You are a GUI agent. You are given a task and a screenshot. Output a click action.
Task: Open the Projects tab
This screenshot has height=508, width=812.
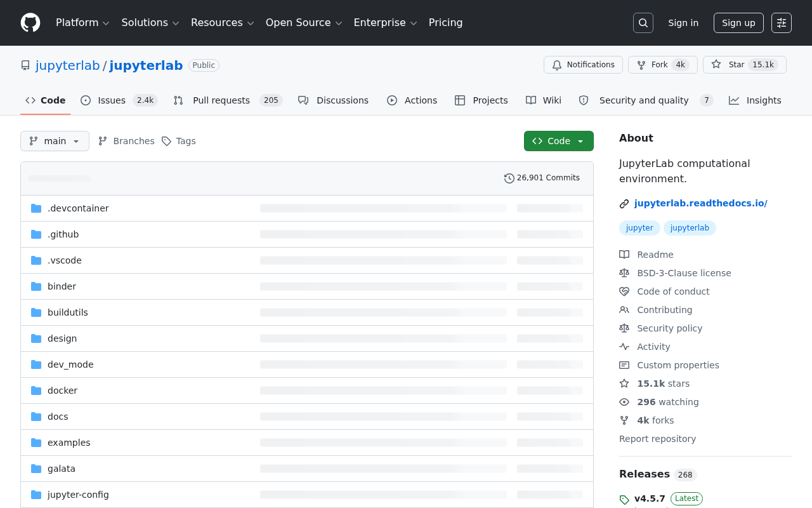(x=481, y=100)
